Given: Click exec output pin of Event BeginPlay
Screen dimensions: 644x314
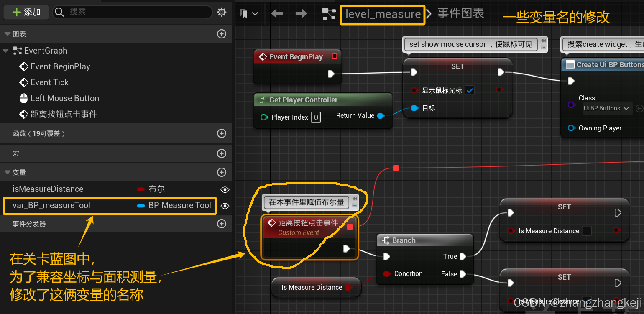Looking at the screenshot, I should pos(331,74).
